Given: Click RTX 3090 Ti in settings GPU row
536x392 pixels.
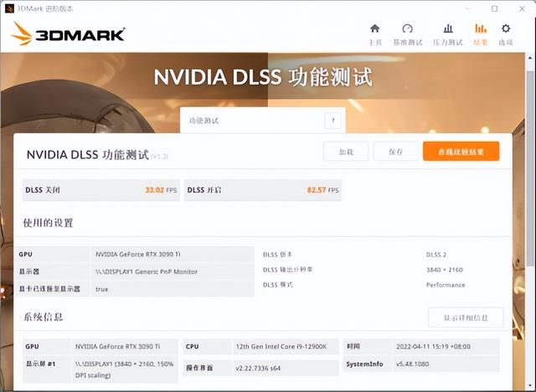Looking at the screenshot, I should [137, 255].
